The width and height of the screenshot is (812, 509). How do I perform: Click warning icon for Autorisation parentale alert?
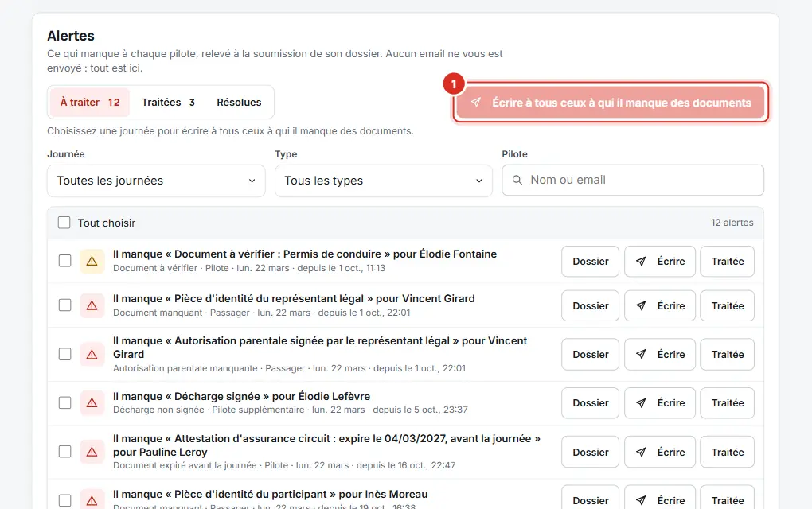[92, 355]
